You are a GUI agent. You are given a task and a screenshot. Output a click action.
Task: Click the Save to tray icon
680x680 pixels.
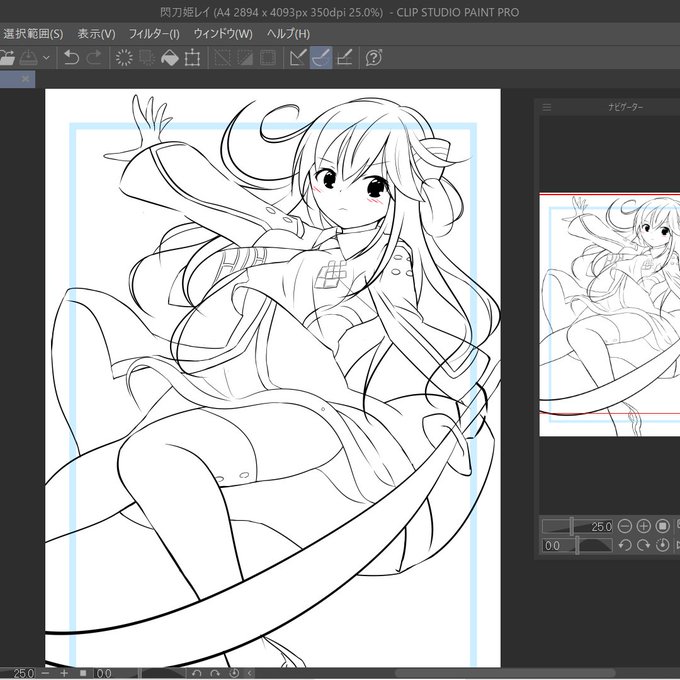point(29,58)
